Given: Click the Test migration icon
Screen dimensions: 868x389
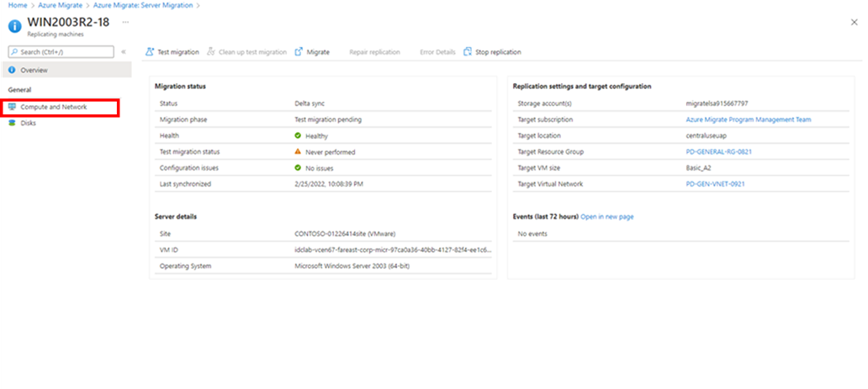Looking at the screenshot, I should [x=150, y=52].
